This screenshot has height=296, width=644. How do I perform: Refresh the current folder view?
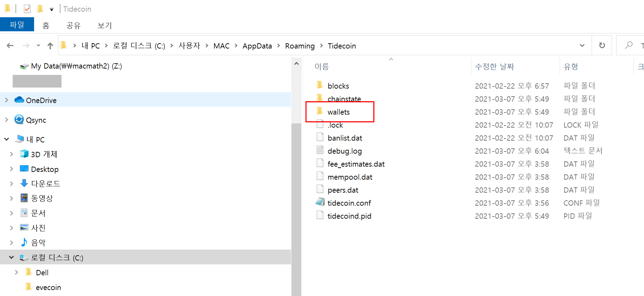pos(602,45)
